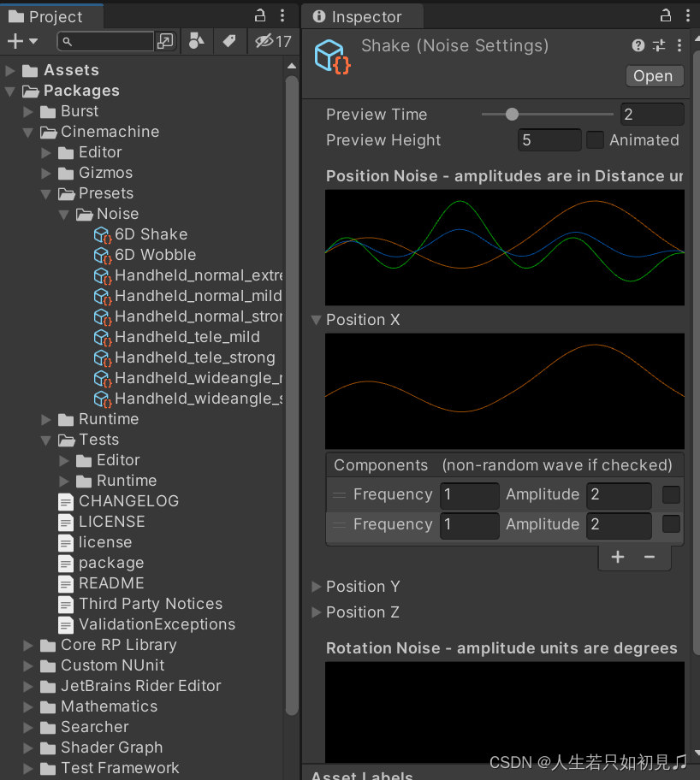The width and height of the screenshot is (700, 780).
Task: Collapse the Noise folder
Action: (63, 215)
